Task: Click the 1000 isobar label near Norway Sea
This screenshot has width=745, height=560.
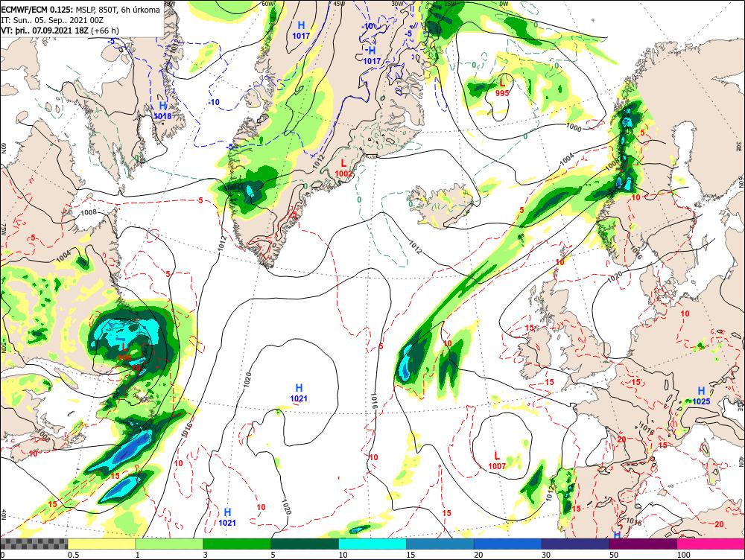Action: pos(574,127)
